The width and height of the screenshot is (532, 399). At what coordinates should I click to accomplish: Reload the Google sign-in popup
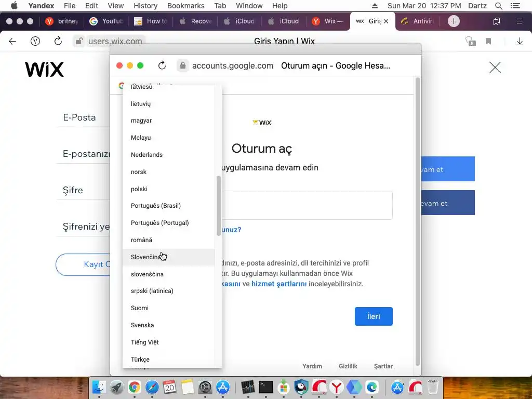(162, 65)
